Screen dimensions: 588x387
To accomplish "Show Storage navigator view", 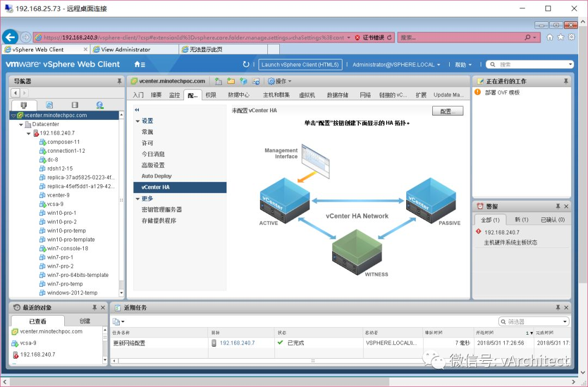I will point(75,105).
